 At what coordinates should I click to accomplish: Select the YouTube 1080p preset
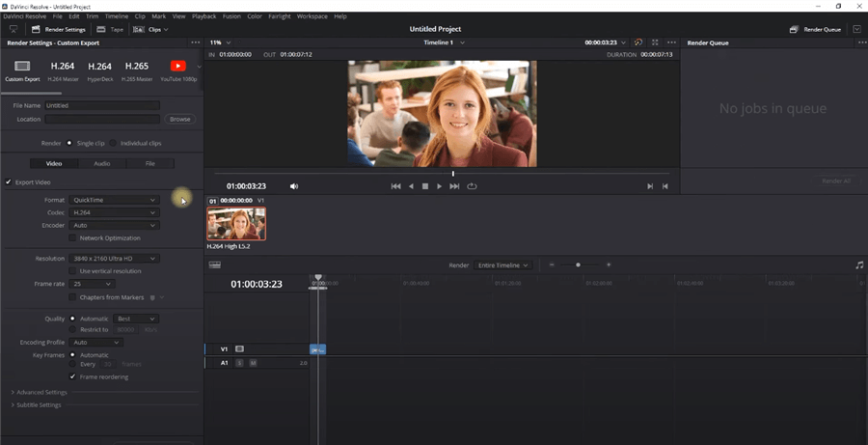178,70
